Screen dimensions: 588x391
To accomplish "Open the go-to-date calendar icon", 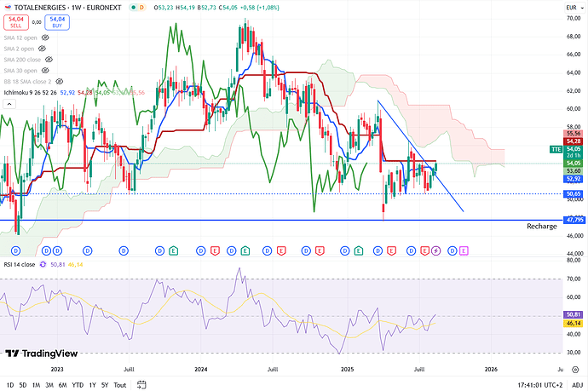I will (x=141, y=385).
